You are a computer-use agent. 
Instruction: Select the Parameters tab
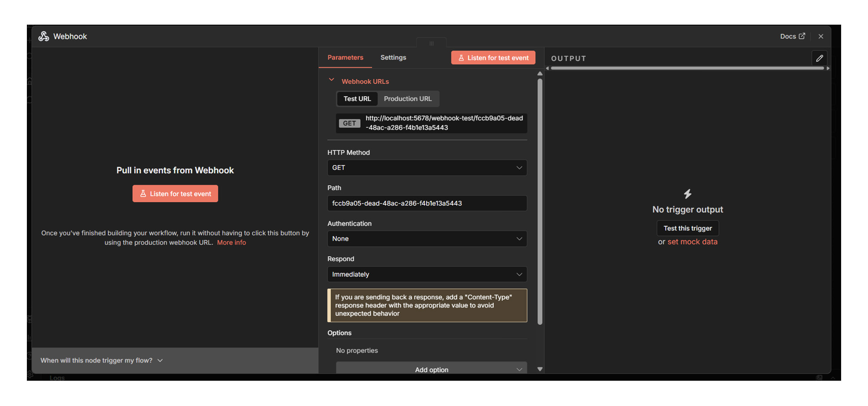345,57
